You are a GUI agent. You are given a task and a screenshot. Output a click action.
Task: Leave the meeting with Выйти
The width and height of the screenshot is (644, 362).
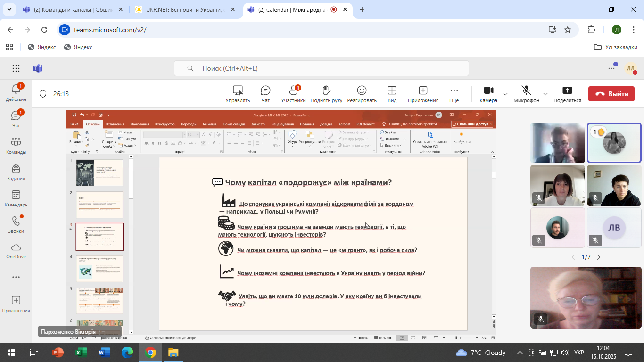pos(611,94)
